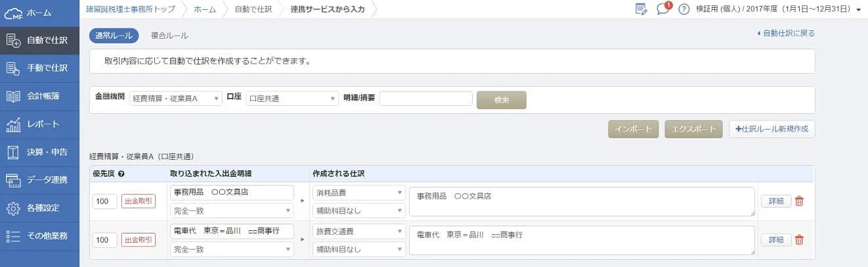Viewport: 868px width, 267px height.
Task: Click 出金取引 tag in 事務用品 row
Action: click(139, 201)
